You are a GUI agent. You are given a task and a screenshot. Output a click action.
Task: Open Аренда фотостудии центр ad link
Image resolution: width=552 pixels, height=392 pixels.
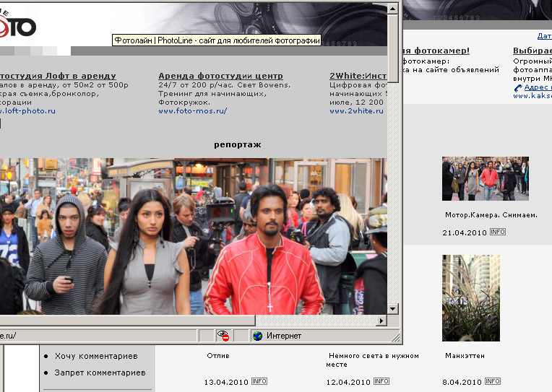[x=220, y=76]
